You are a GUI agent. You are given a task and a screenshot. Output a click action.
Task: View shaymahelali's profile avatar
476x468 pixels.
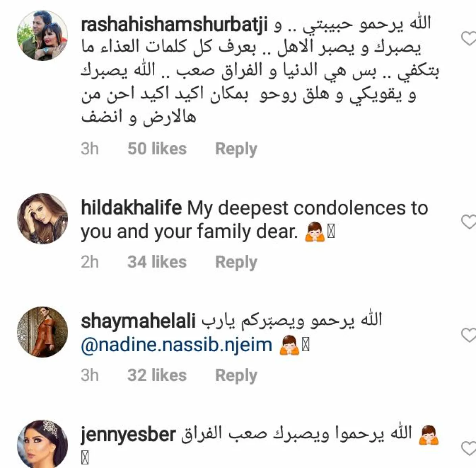[42, 332]
